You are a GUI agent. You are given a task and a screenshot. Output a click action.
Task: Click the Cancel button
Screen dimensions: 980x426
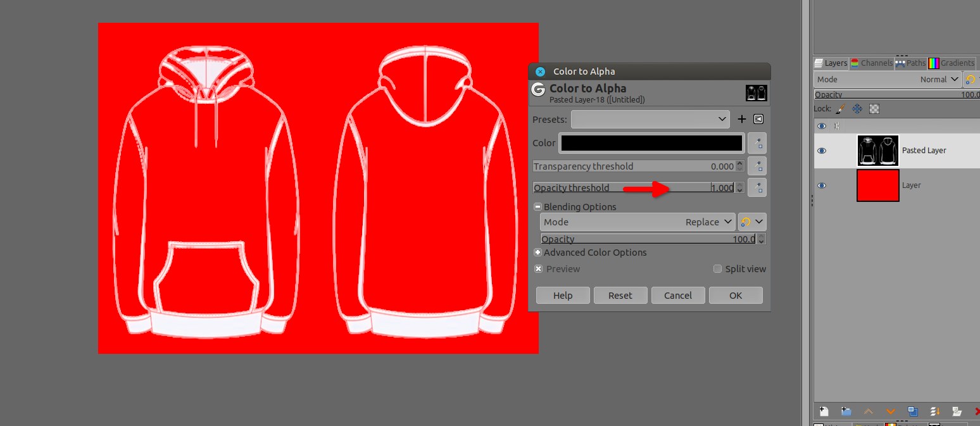tap(678, 296)
